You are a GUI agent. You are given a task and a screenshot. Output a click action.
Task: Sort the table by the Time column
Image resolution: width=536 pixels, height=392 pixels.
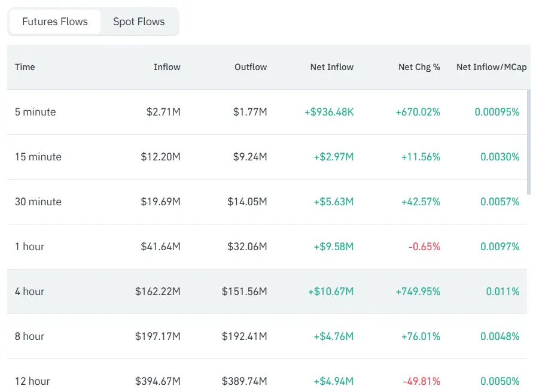(x=25, y=67)
